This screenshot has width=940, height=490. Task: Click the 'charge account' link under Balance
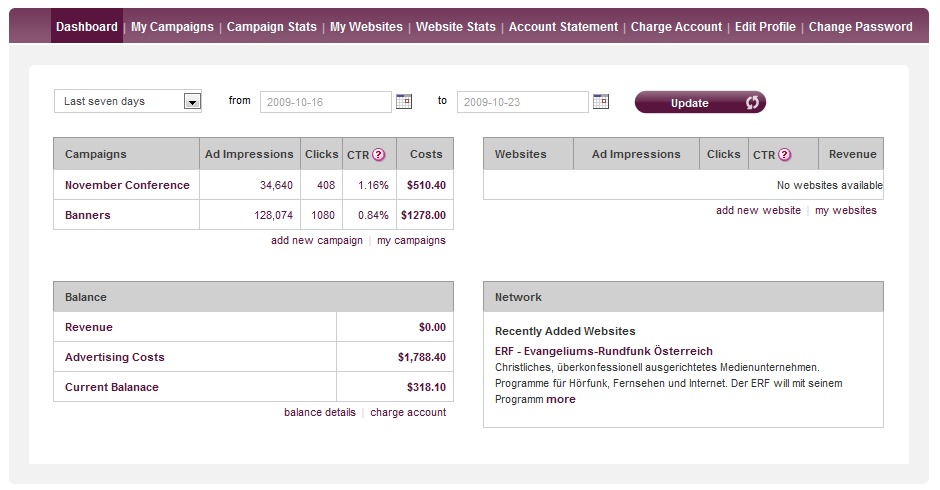click(x=408, y=413)
